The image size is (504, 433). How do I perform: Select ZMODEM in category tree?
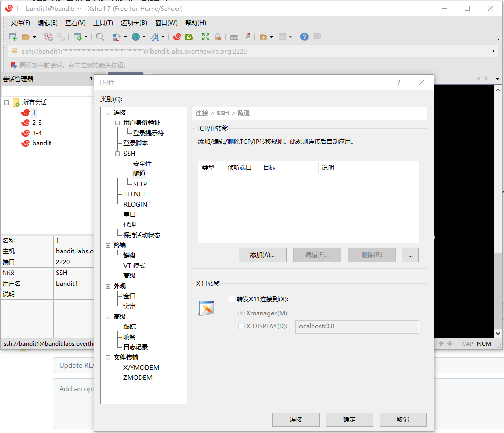coord(138,378)
